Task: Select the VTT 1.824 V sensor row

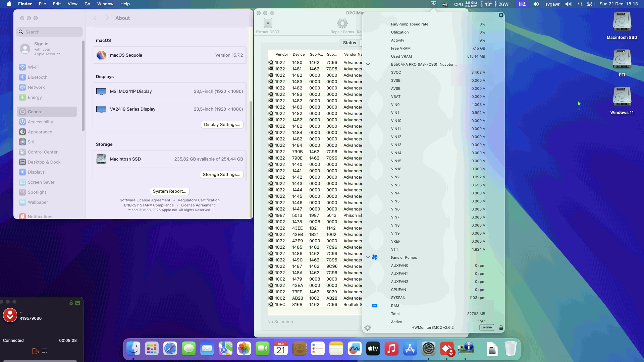Action: (433, 249)
